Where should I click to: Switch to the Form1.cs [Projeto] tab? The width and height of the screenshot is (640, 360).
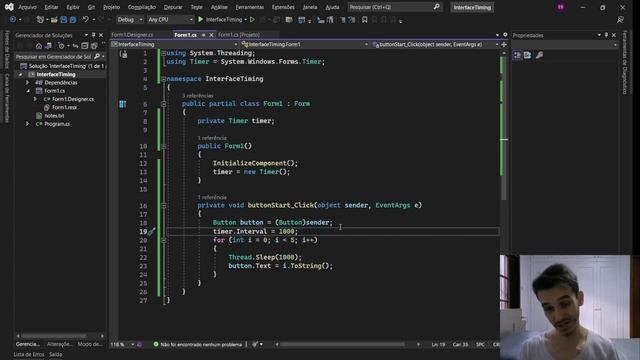point(239,35)
